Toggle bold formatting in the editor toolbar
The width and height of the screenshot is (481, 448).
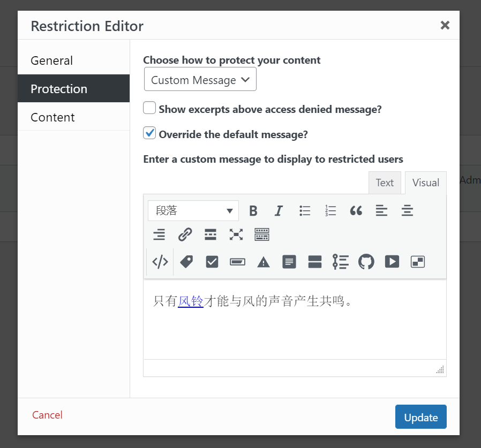[x=253, y=211]
